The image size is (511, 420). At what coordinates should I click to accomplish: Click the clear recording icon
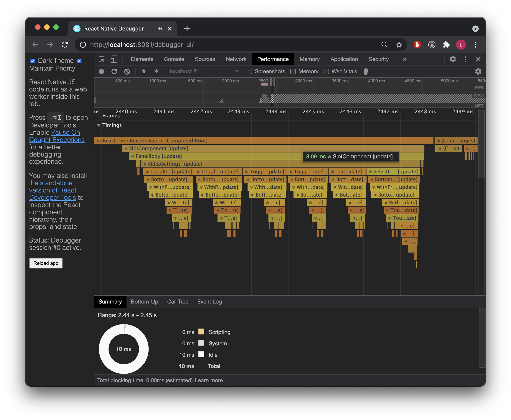[x=127, y=71]
